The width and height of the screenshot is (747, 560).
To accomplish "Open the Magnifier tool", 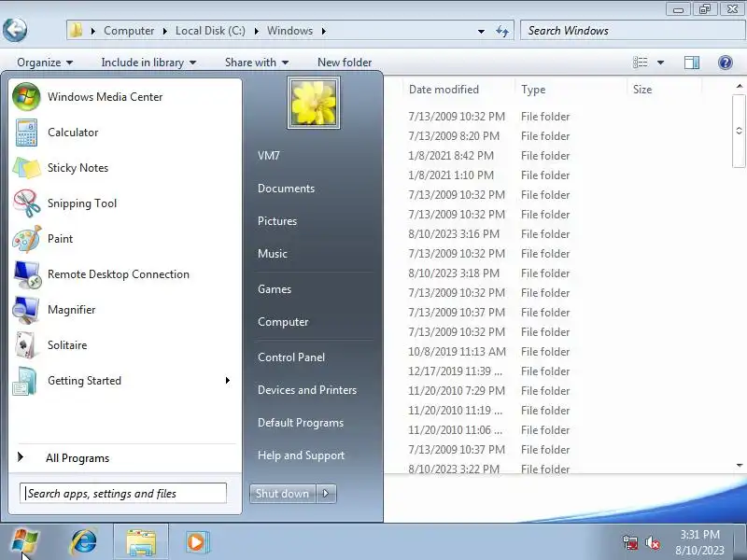I will [x=125, y=310].
